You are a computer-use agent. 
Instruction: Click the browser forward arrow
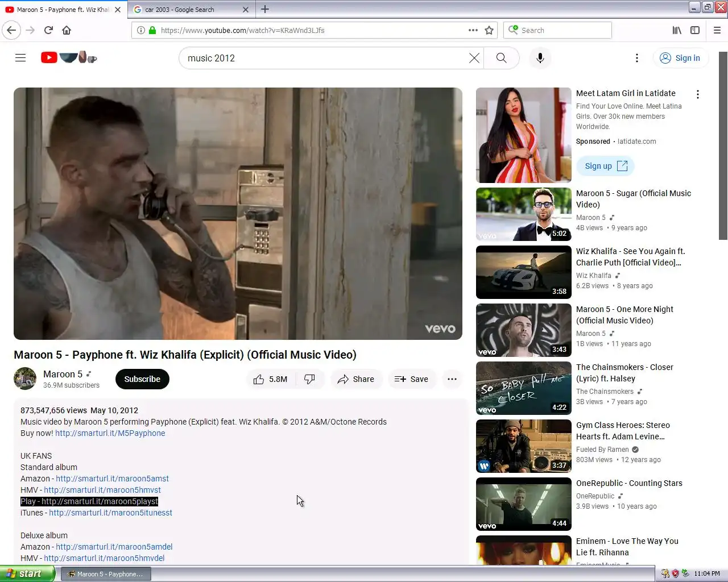pyautogui.click(x=30, y=30)
